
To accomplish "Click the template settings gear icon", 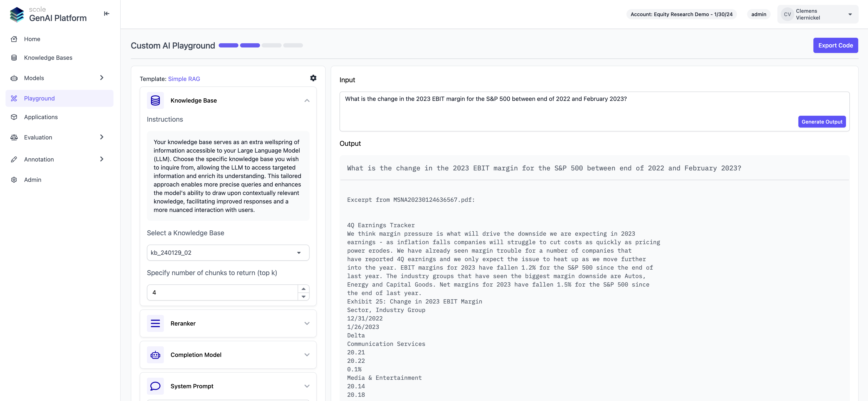I will click(x=313, y=78).
